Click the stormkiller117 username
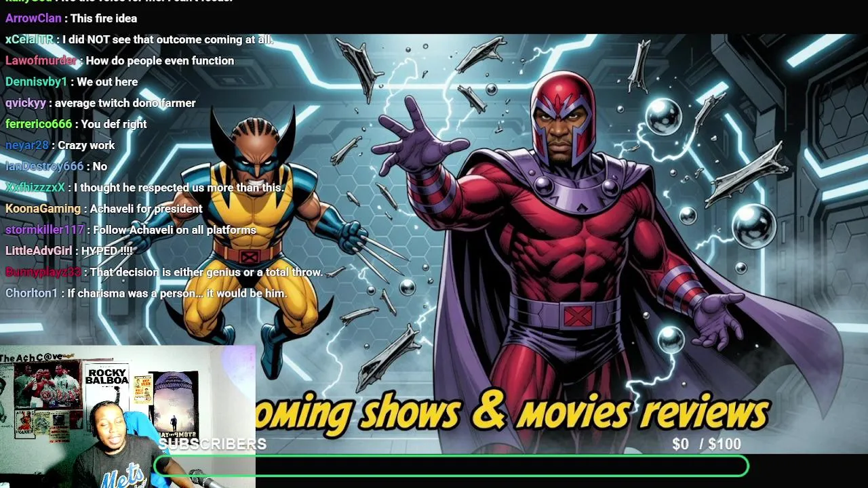 [x=45, y=230]
